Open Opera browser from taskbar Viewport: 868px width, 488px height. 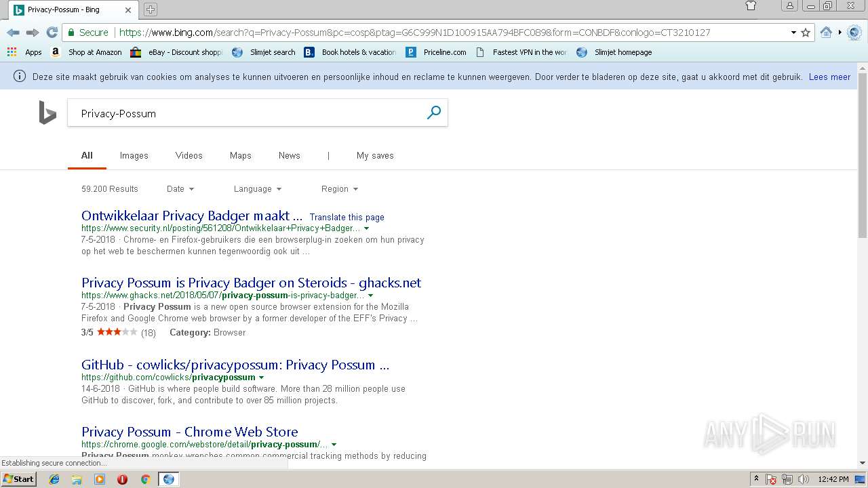pos(122,479)
